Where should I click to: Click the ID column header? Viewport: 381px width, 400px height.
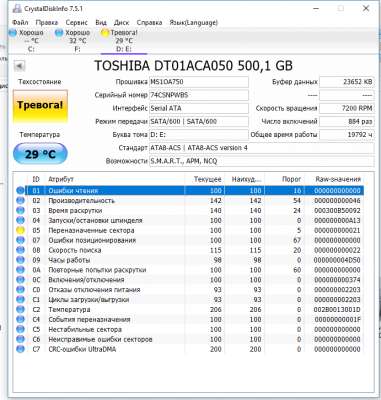[x=36, y=179]
